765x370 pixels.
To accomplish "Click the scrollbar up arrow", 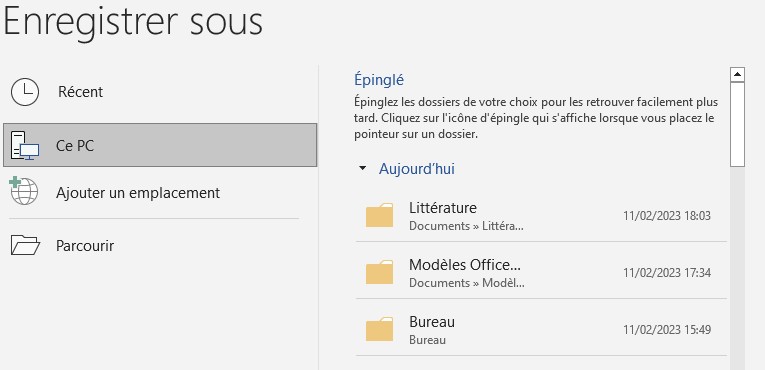I will (x=737, y=75).
